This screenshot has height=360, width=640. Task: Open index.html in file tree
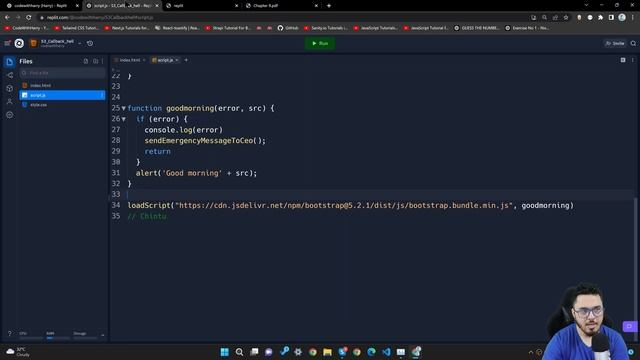tap(62, 85)
